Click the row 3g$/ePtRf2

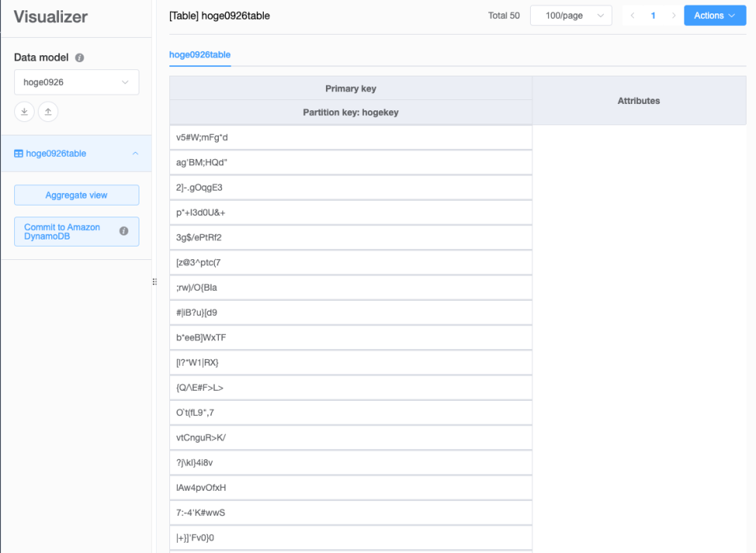click(x=350, y=238)
